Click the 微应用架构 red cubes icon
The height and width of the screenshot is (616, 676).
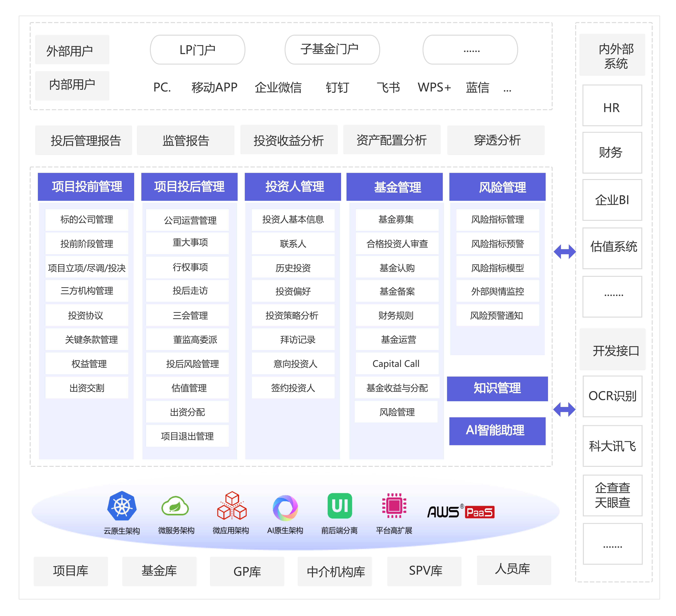pyautogui.click(x=232, y=506)
